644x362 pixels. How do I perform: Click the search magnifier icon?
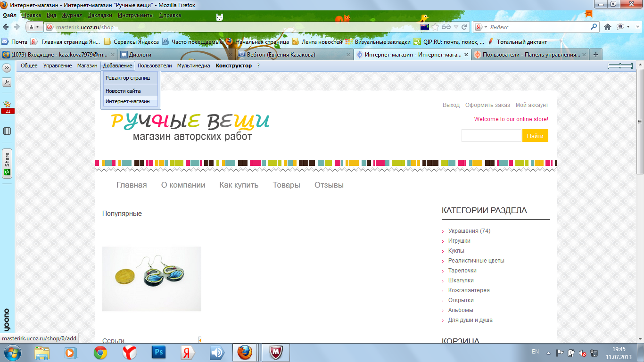pyautogui.click(x=594, y=27)
